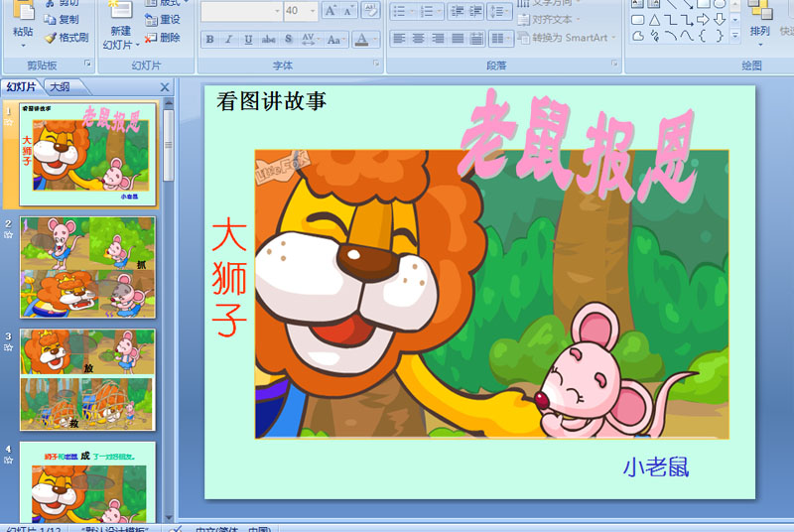Viewport: 794px width, 532px height.
Task: Switch to the 大纲 outline tab
Action: (x=61, y=87)
